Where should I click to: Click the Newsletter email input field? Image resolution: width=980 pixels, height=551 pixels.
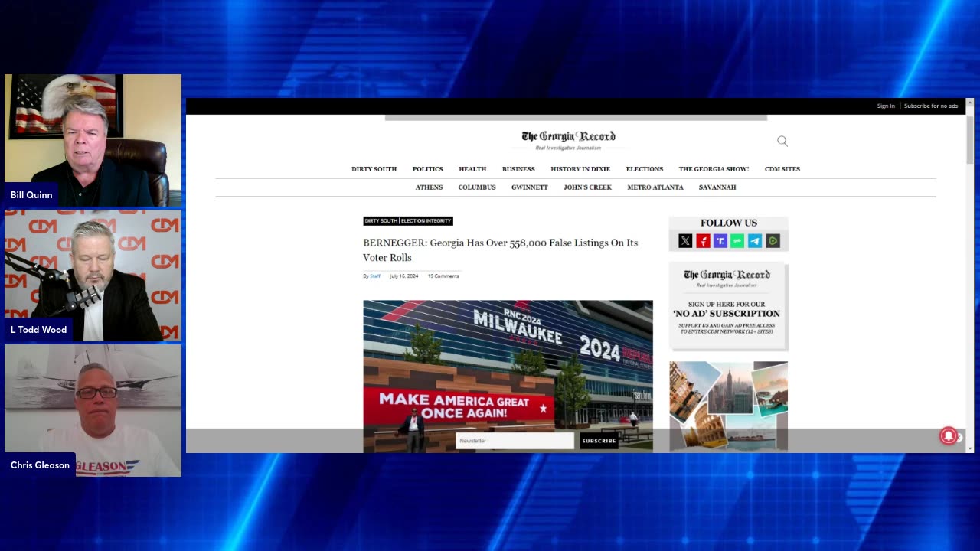click(x=514, y=441)
